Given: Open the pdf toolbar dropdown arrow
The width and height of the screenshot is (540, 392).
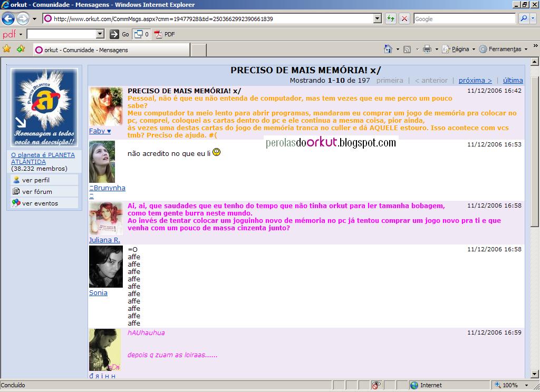Looking at the screenshot, I should tap(21, 34).
